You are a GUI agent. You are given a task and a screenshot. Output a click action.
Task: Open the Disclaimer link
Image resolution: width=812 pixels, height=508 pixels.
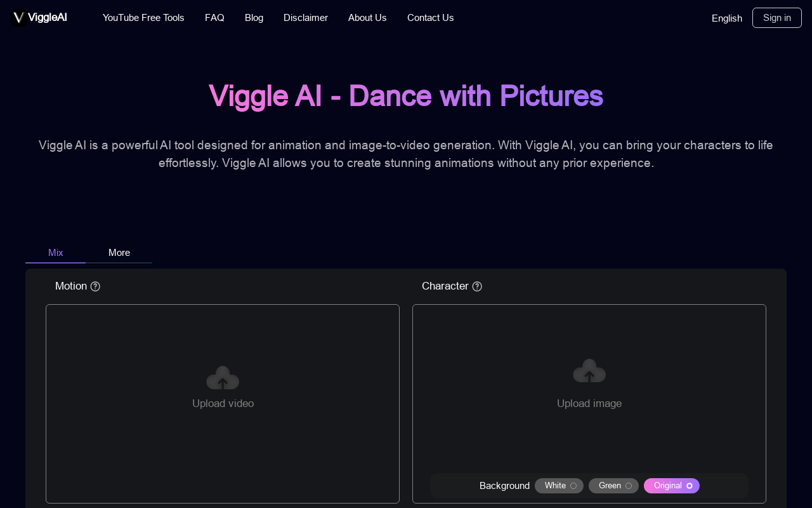pos(306,18)
